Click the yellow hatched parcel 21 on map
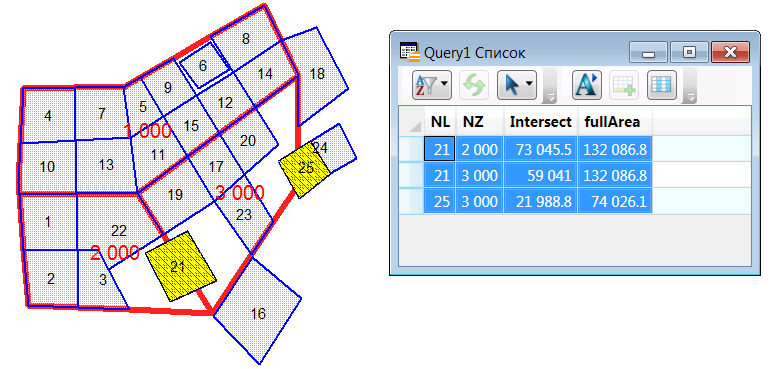The image size is (781, 369). [180, 266]
